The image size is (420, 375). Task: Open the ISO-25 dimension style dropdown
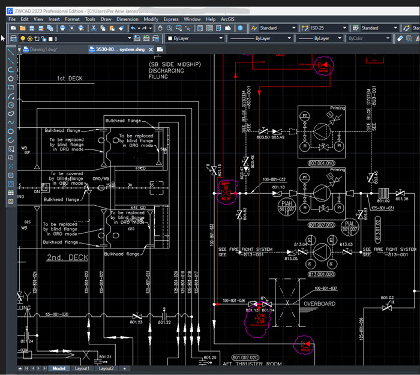coord(328,28)
